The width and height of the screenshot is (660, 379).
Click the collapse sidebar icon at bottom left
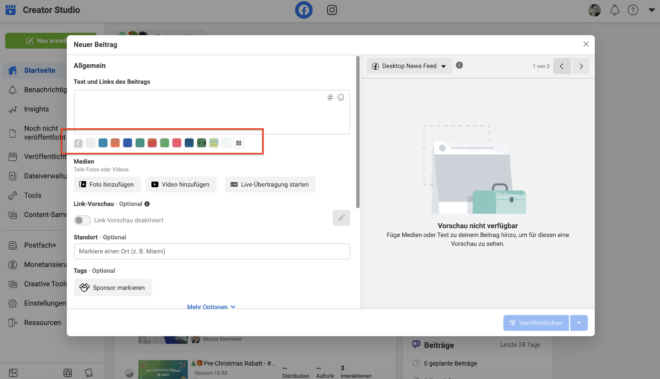point(13,373)
